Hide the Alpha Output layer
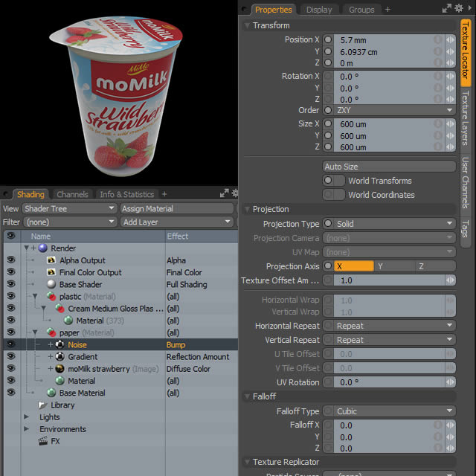 [x=11, y=260]
